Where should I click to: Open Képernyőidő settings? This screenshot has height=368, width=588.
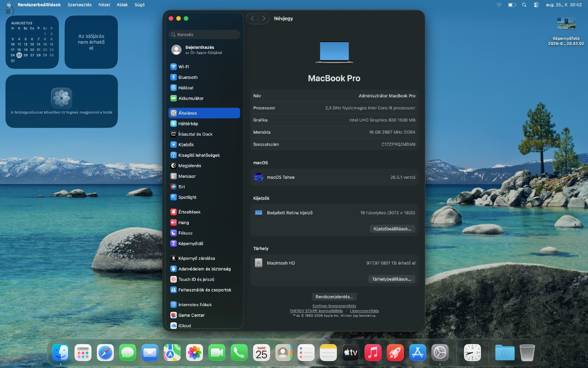point(204,243)
